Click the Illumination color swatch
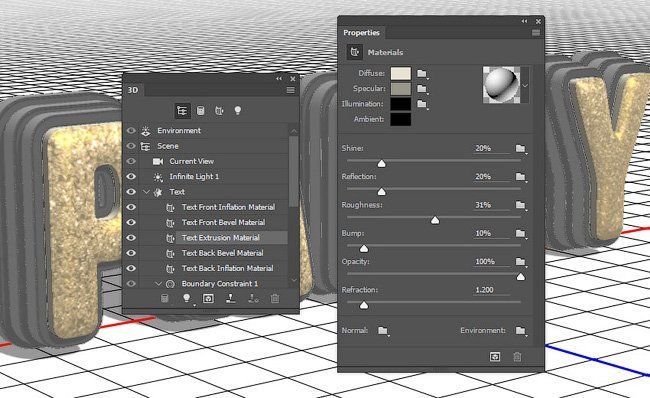 pos(401,104)
